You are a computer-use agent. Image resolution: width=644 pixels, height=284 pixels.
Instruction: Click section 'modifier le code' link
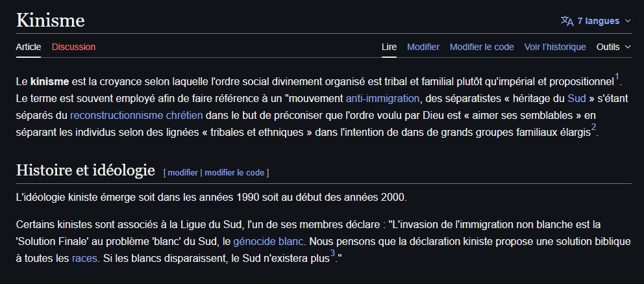234,172
